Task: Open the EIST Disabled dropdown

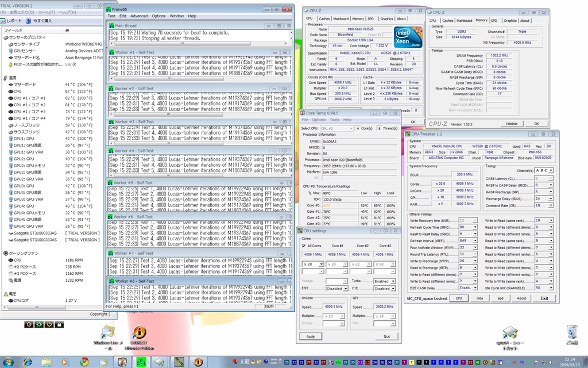Action: (336, 289)
